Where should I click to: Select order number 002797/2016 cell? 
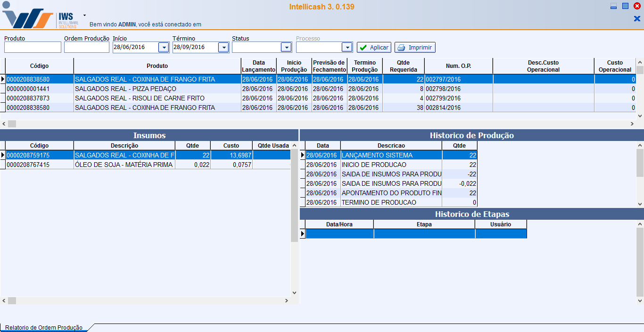point(458,79)
